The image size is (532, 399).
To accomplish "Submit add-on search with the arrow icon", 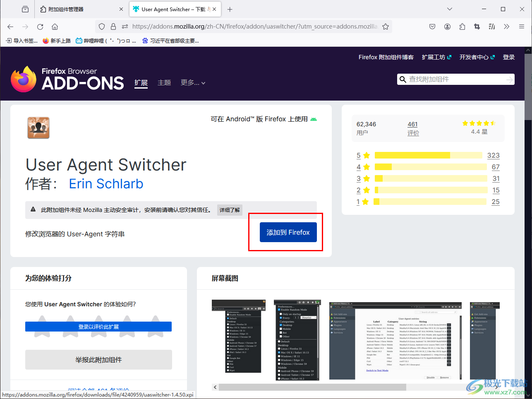I will (509, 79).
